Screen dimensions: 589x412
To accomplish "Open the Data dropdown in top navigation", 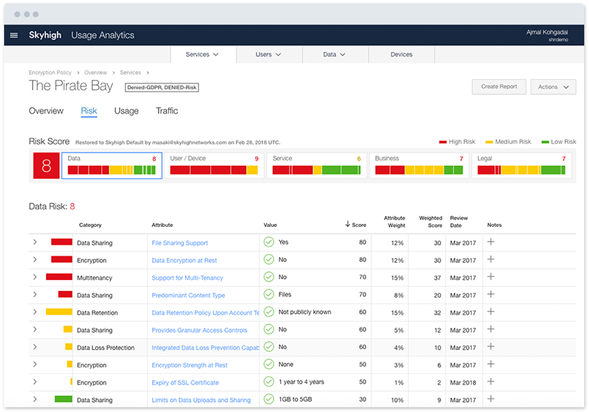I will pos(335,55).
